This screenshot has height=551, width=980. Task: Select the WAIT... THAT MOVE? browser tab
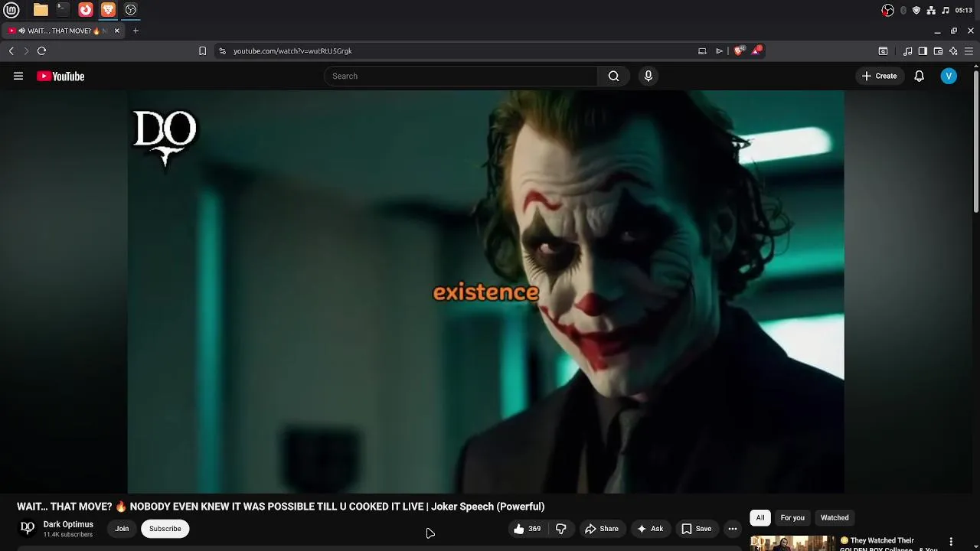tap(64, 31)
